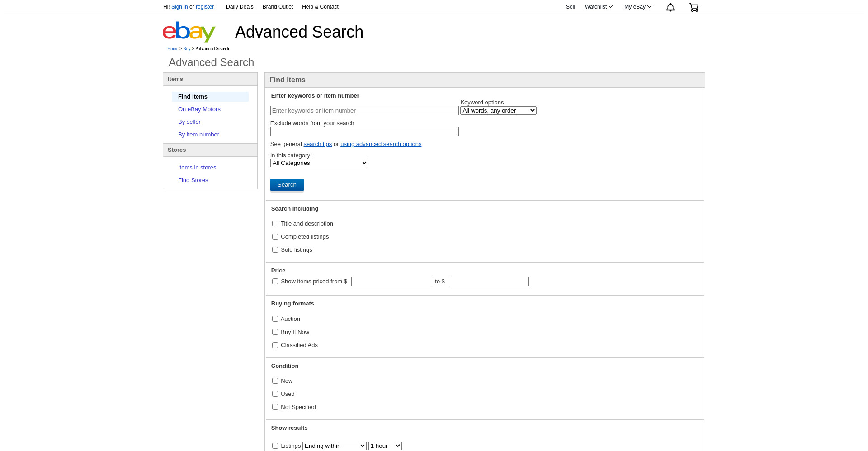This screenshot has width=868, height=451.
Task: Check the Buy It Now option
Action: tap(275, 332)
